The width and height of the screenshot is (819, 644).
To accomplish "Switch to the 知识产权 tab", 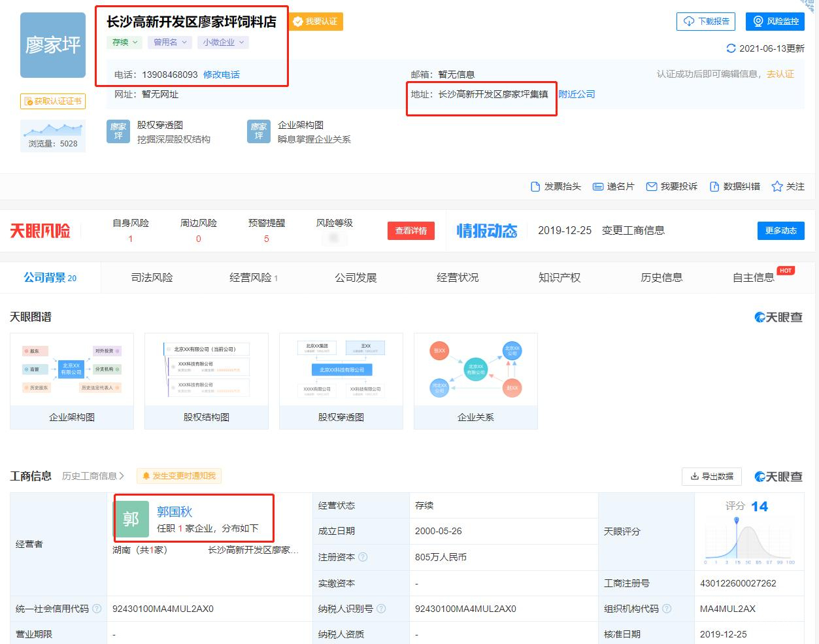I will [x=559, y=278].
